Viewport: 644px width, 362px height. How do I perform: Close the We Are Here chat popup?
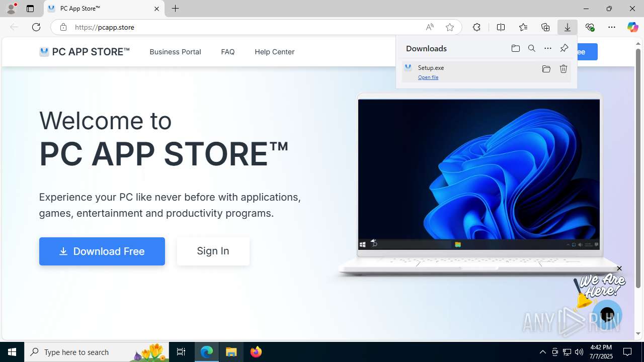click(x=619, y=268)
